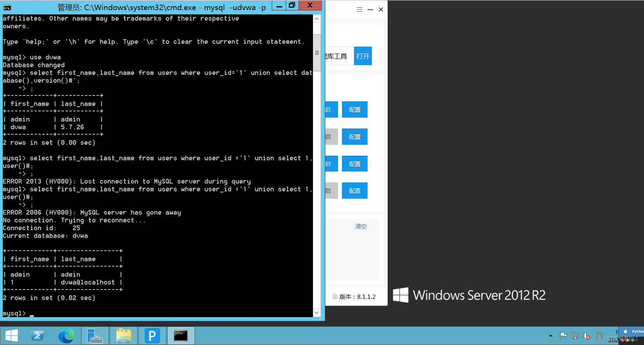Switch the 英 input method indicator
The image size is (644, 345).
599,335
